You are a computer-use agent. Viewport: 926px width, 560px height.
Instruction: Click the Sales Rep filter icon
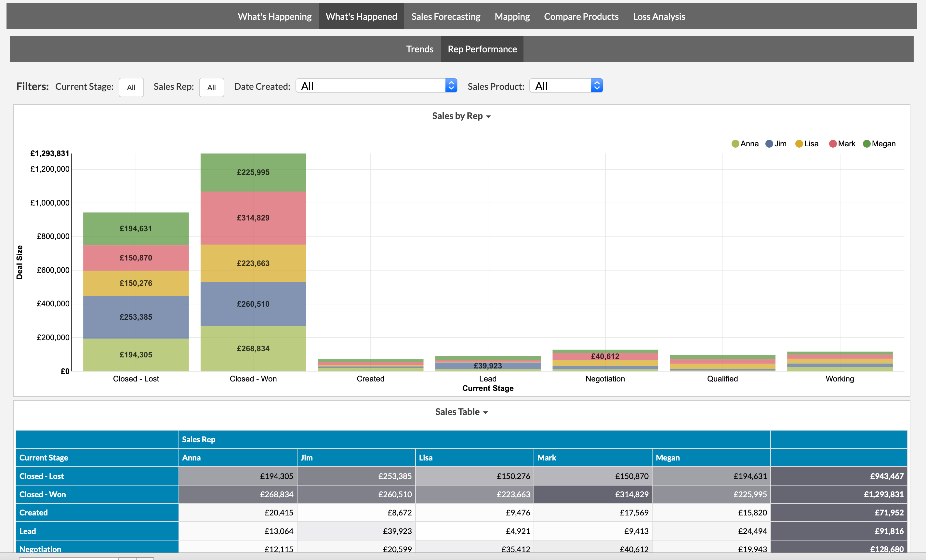click(x=211, y=86)
